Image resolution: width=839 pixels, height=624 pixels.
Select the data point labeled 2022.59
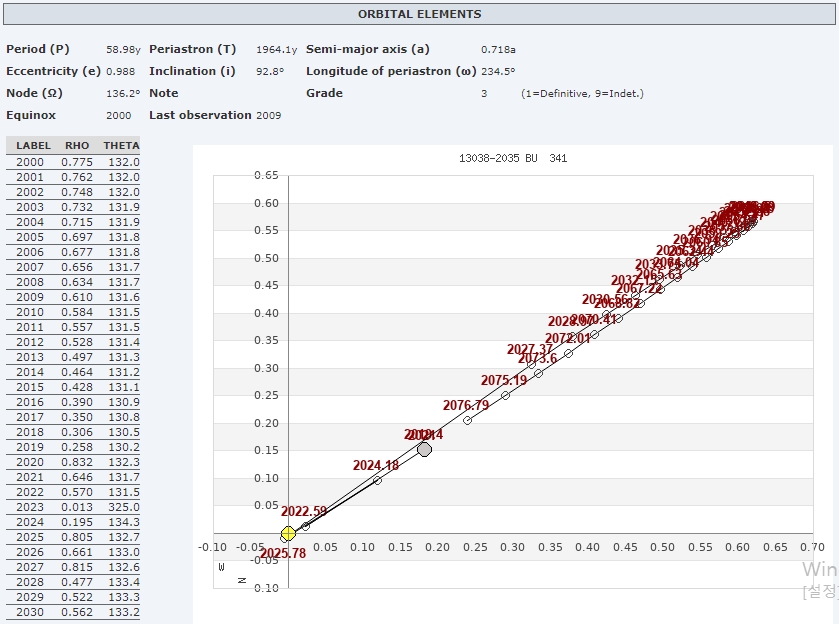pos(306,526)
